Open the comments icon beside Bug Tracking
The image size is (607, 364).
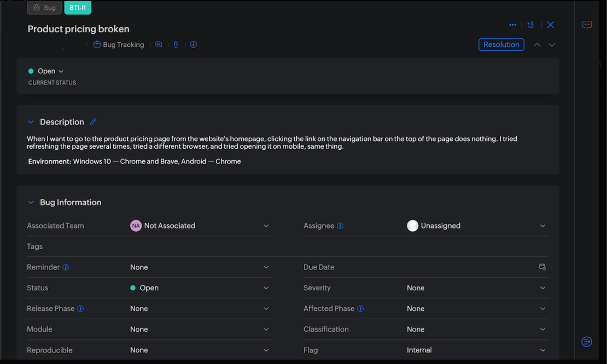click(x=158, y=44)
